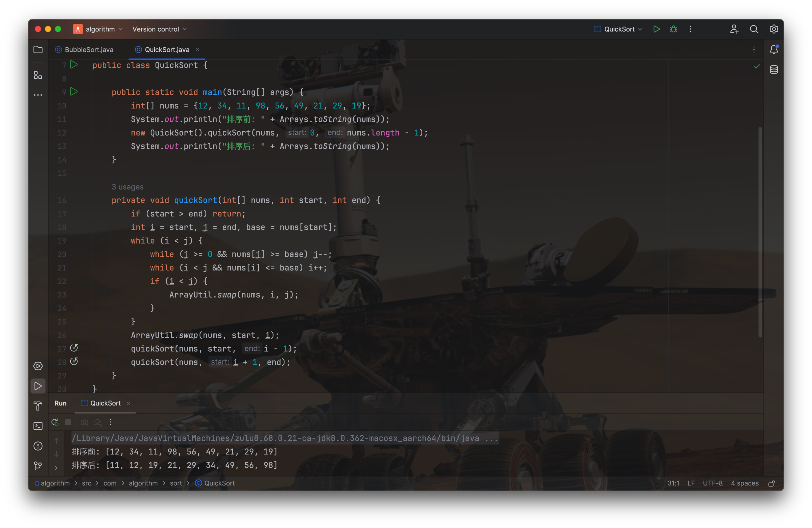
Task: Click the 31:1 caret position indicator
Action: tap(673, 483)
